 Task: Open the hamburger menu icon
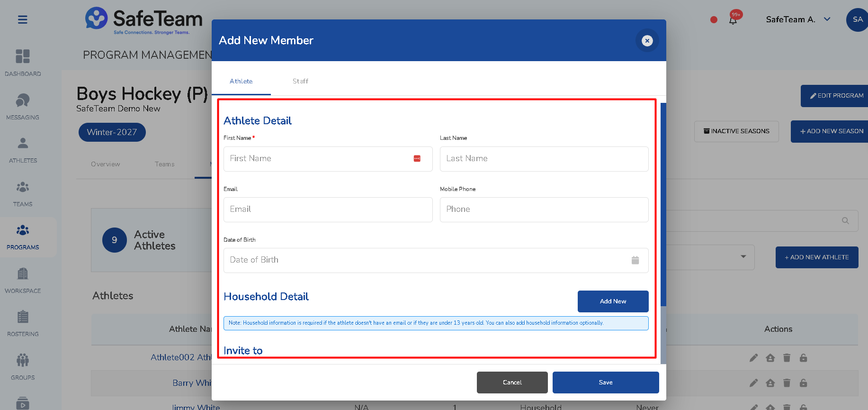click(x=22, y=19)
